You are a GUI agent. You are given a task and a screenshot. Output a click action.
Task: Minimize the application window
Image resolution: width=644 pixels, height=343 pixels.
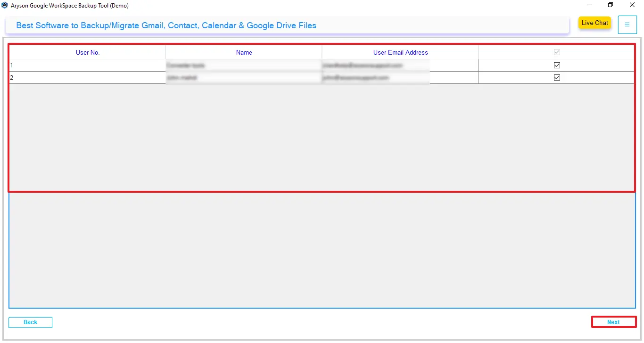pos(588,5)
